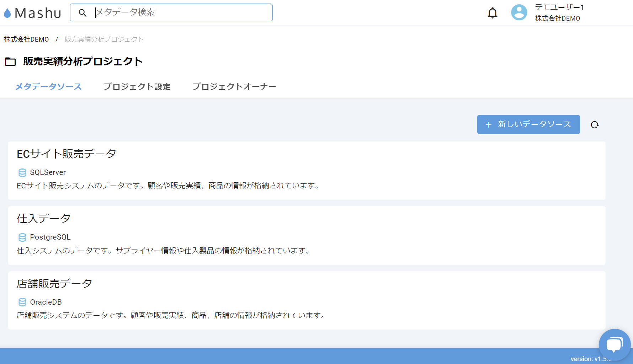Click the SQLServer database icon
This screenshot has height=364, width=633.
pos(22,172)
